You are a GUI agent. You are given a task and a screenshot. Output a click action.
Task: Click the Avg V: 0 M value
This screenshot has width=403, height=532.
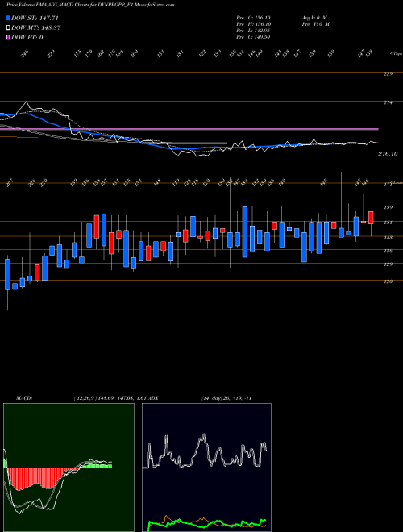pyautogui.click(x=314, y=18)
